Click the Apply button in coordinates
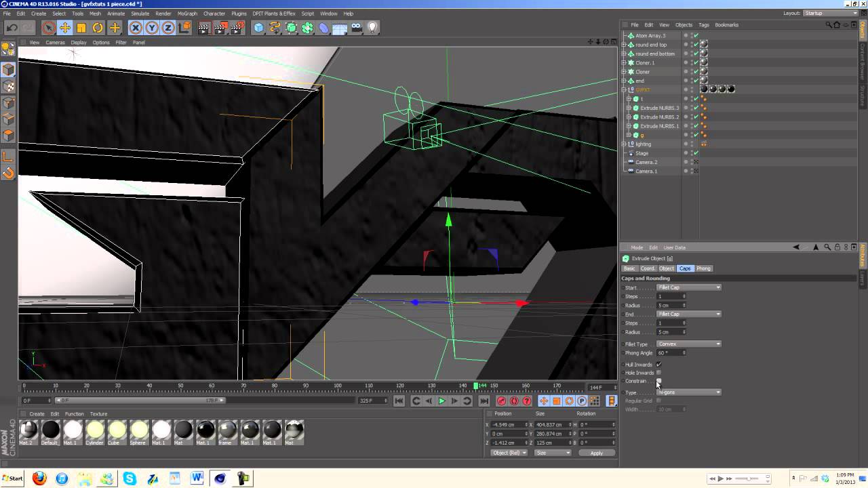 point(597,453)
